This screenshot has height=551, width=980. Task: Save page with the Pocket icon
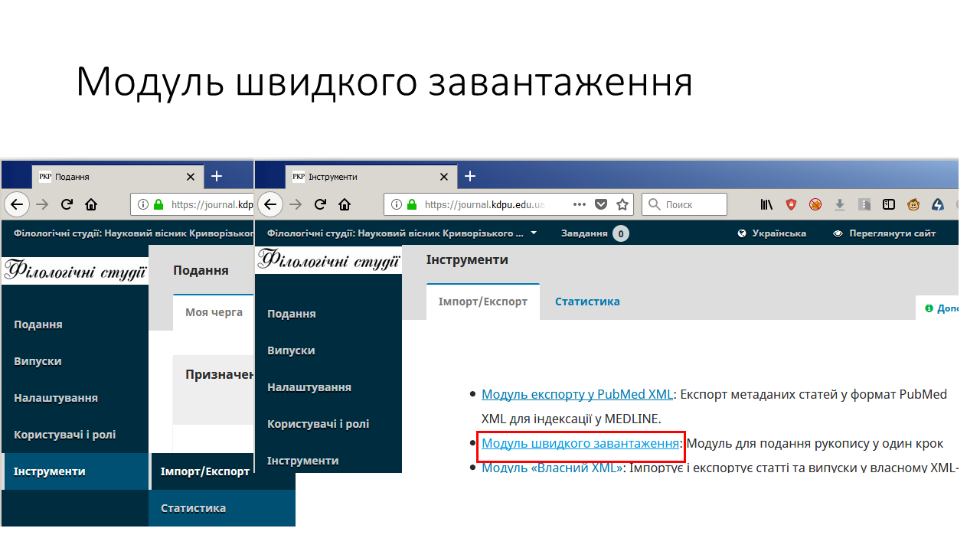[x=602, y=204]
